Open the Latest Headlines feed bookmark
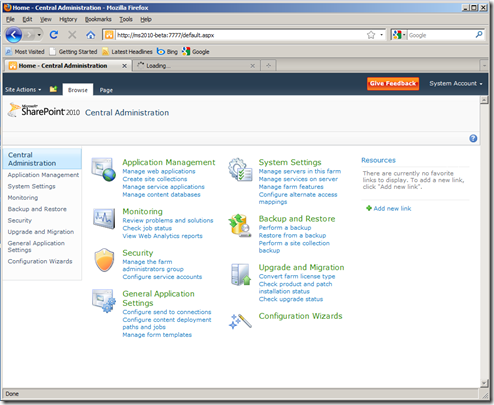The height and width of the screenshot is (405, 494). coord(127,52)
